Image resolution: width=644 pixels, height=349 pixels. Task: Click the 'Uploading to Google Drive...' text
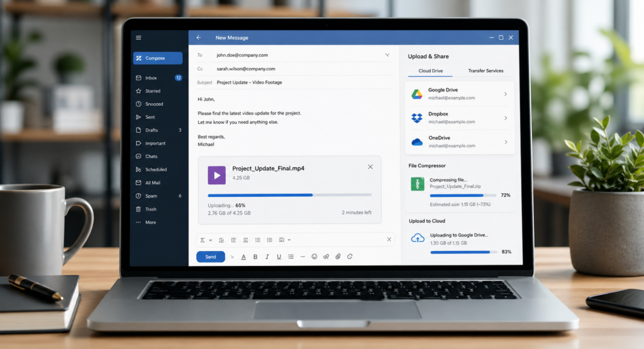pyautogui.click(x=458, y=235)
